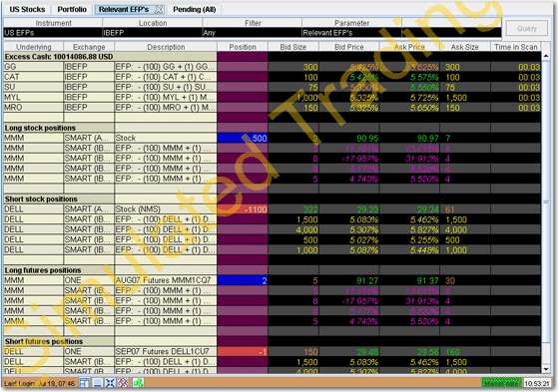
Task: Open the Instrument field showing US EFPs
Action: tap(53, 33)
